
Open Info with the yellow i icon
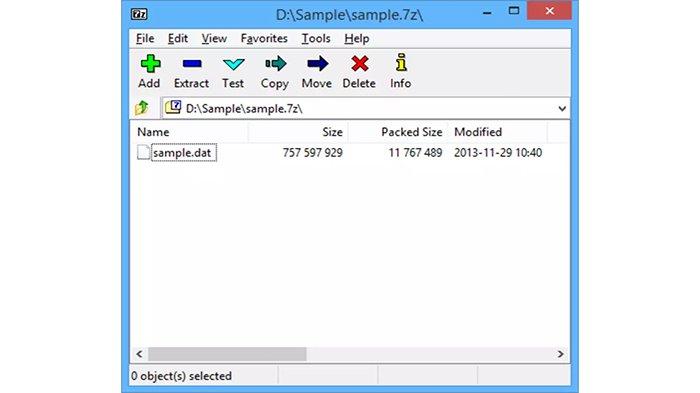pyautogui.click(x=401, y=63)
